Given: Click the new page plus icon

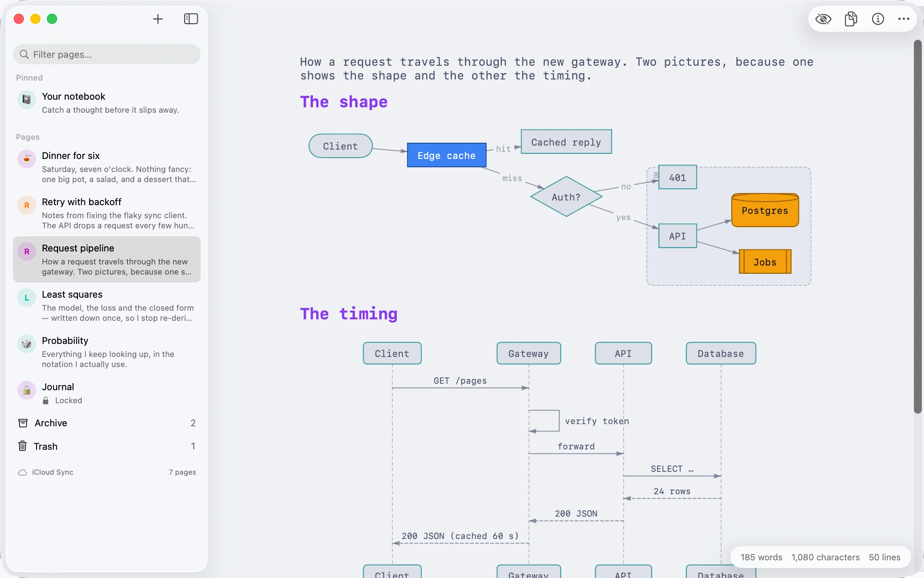Looking at the screenshot, I should [x=158, y=19].
